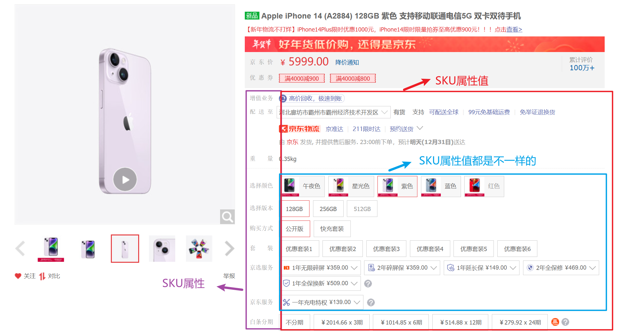
Task: Select the 512GB version
Action: point(362,209)
